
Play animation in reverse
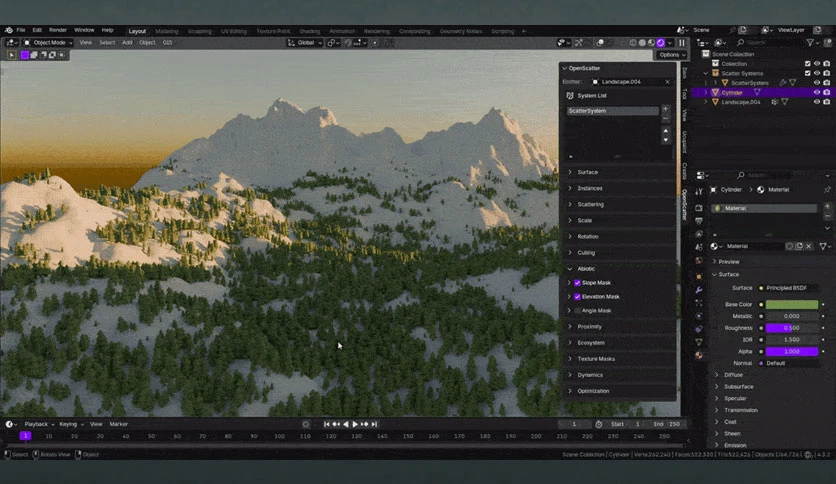click(x=345, y=424)
